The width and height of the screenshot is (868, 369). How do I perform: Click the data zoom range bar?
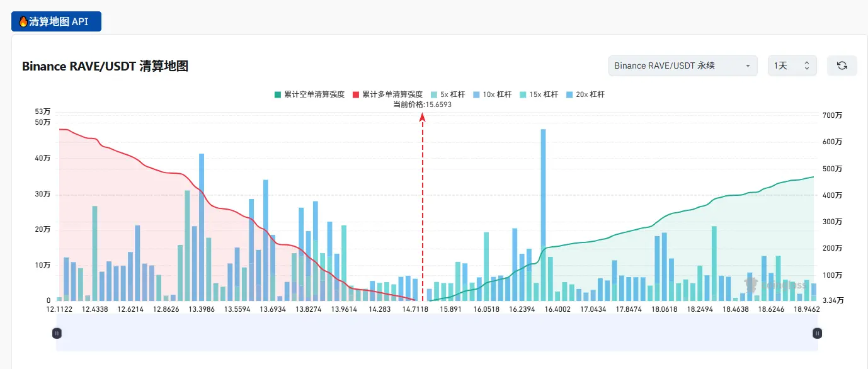(x=437, y=333)
